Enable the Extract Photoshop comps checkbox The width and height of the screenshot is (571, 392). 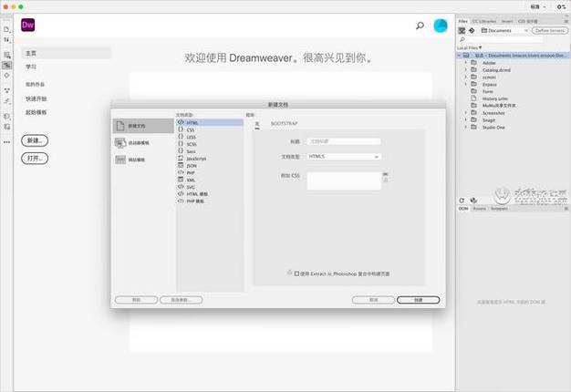[296, 273]
